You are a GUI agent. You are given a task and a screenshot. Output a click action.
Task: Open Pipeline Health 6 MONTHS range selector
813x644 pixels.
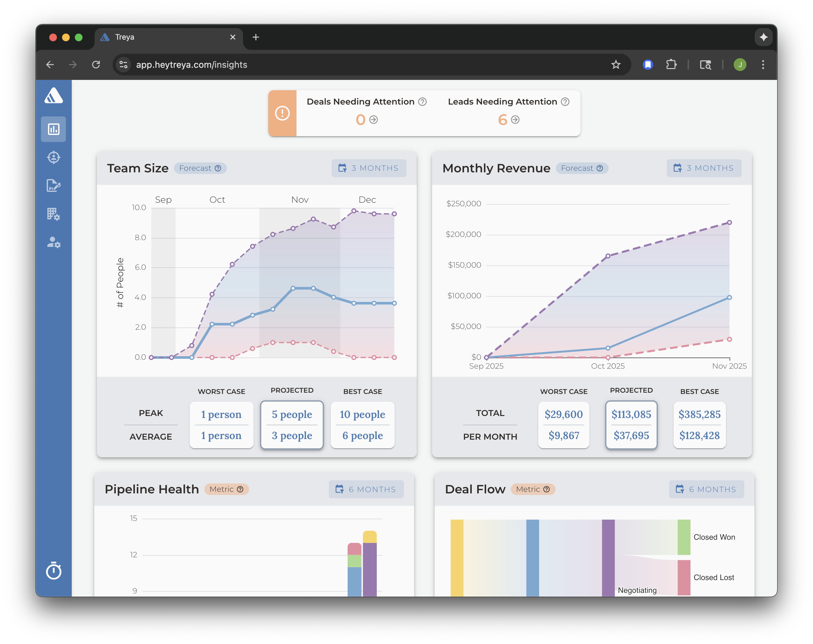tap(366, 489)
